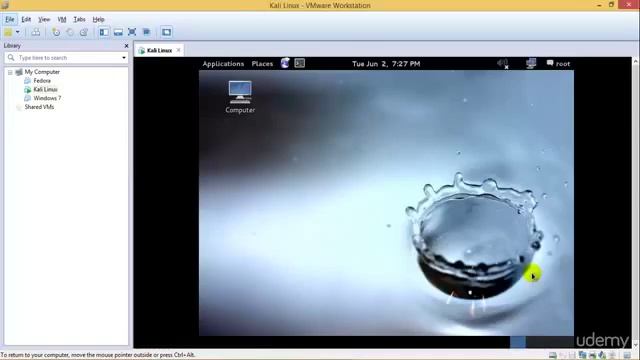Close the Library panel

(126, 46)
